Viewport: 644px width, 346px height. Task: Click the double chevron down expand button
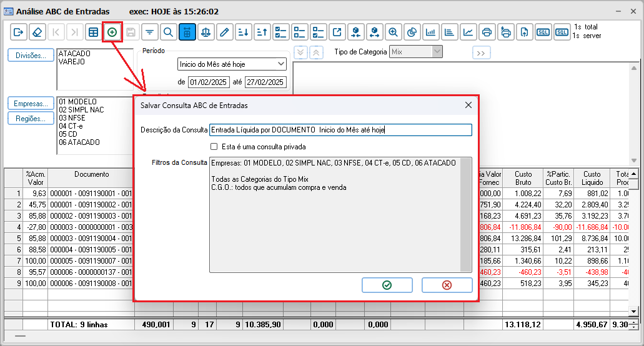(x=300, y=52)
